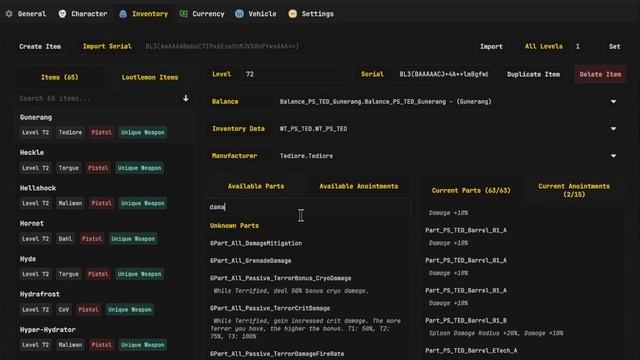Click Unique Weapon tag on Gunerang

142,133
